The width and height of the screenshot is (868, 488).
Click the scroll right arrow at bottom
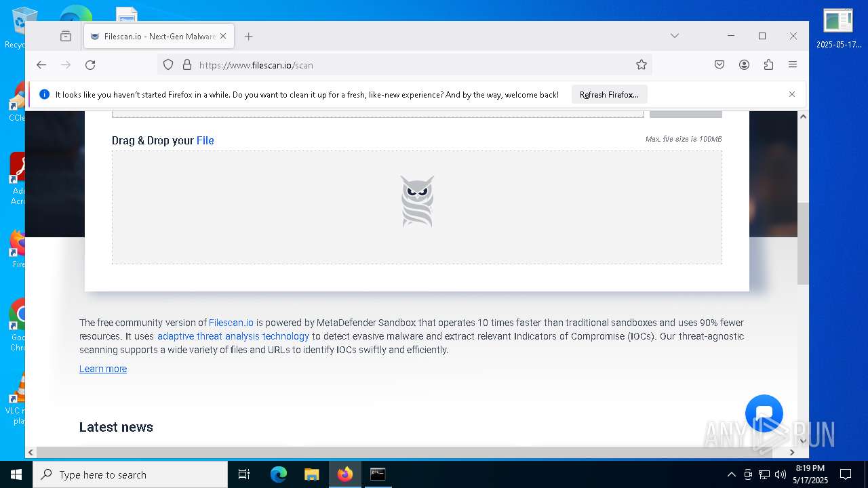tap(792, 452)
